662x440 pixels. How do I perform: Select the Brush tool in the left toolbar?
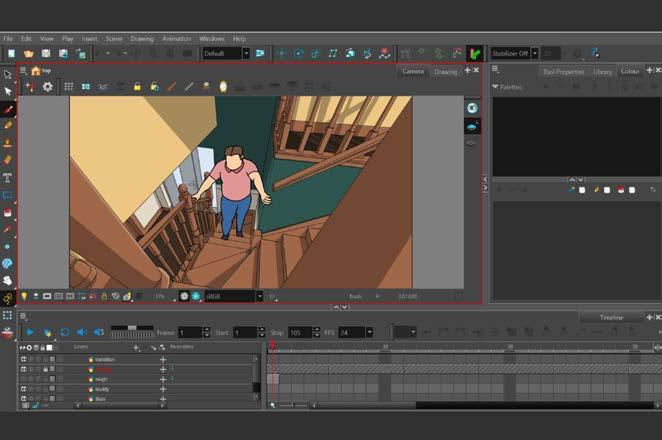point(8,109)
